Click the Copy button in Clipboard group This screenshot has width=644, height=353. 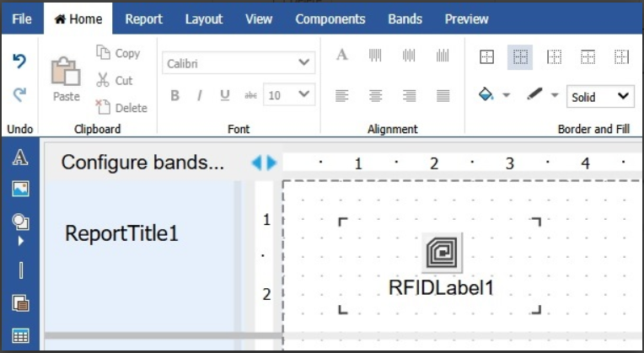point(118,53)
